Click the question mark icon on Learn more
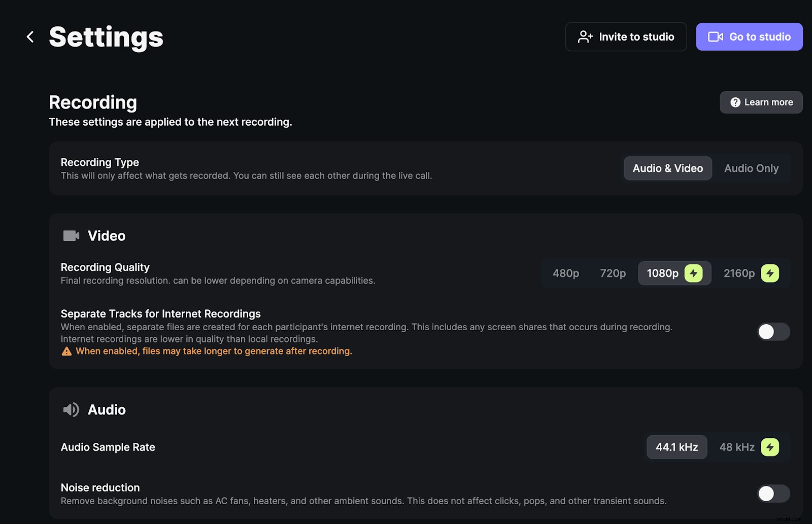The image size is (812, 524). coord(735,102)
